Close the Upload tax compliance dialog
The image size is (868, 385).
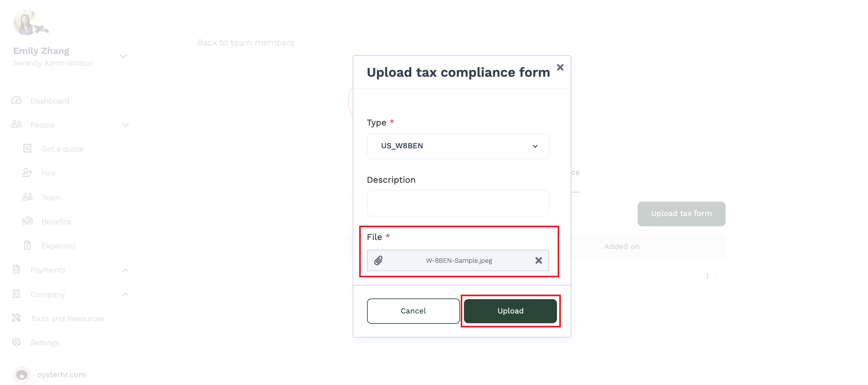[560, 67]
